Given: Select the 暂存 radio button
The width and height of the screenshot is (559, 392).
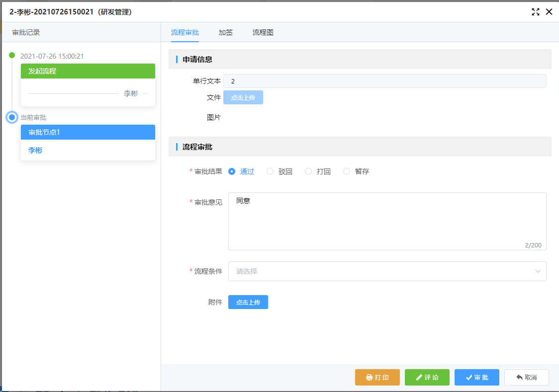Looking at the screenshot, I should point(347,171).
